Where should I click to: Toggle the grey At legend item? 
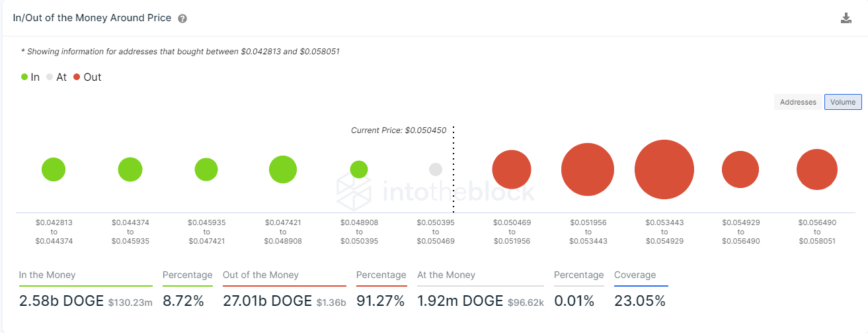coord(56,77)
